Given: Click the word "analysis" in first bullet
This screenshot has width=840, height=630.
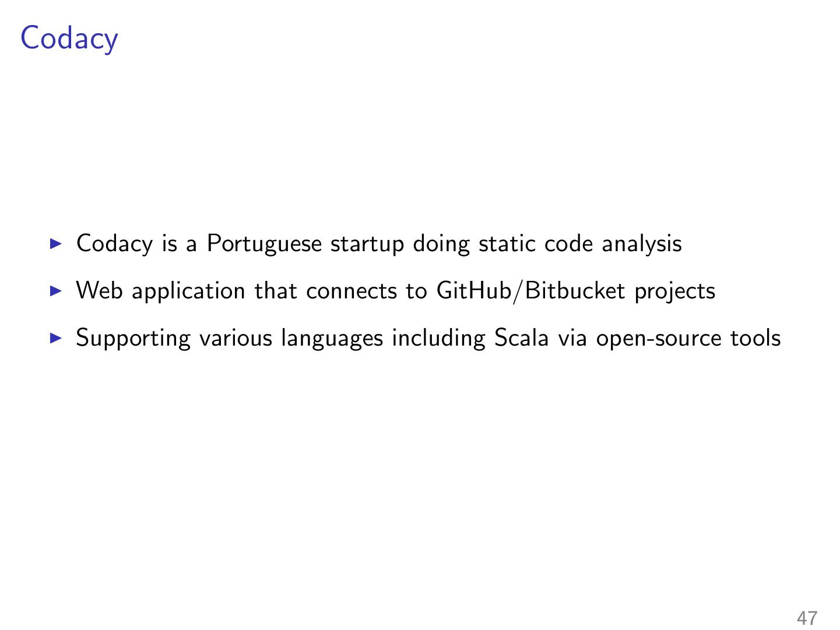Looking at the screenshot, I should [x=641, y=244].
